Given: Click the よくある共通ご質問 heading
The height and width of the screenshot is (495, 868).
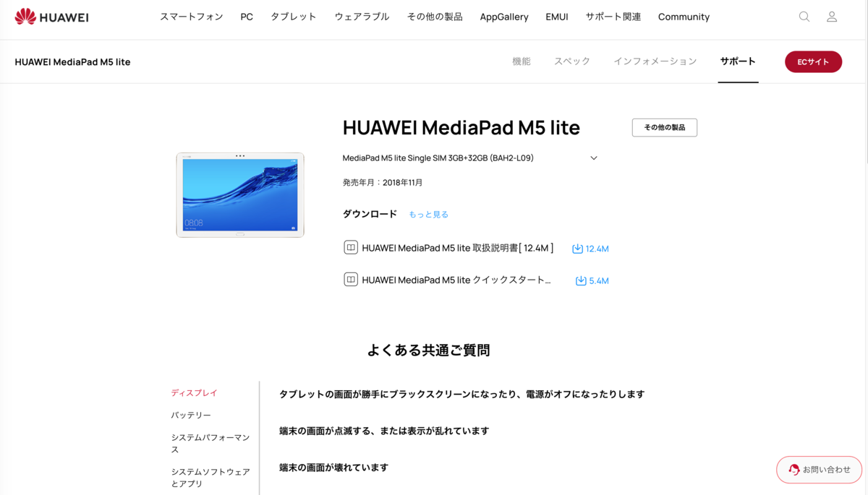Looking at the screenshot, I should pos(428,350).
